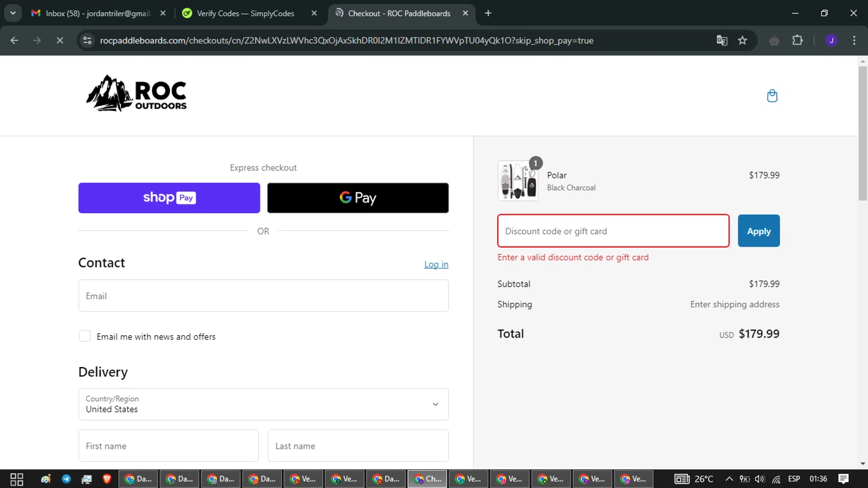
Task: Open the 01:36 taskbar clock
Action: point(818,479)
